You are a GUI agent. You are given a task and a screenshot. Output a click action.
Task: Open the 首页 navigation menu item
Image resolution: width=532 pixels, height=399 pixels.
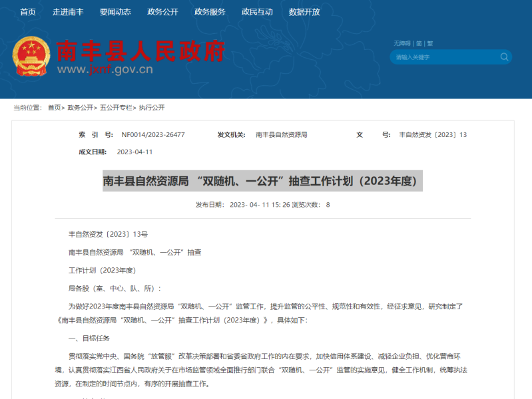(x=28, y=12)
